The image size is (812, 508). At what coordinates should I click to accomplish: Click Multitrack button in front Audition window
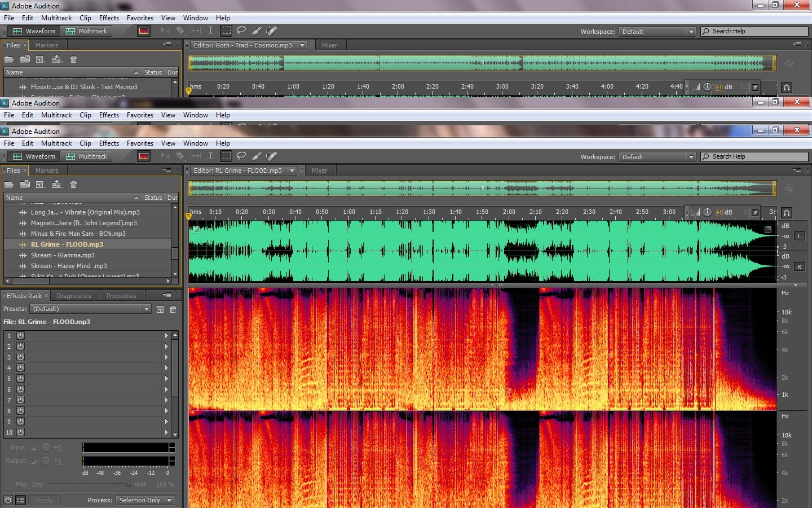(x=87, y=156)
